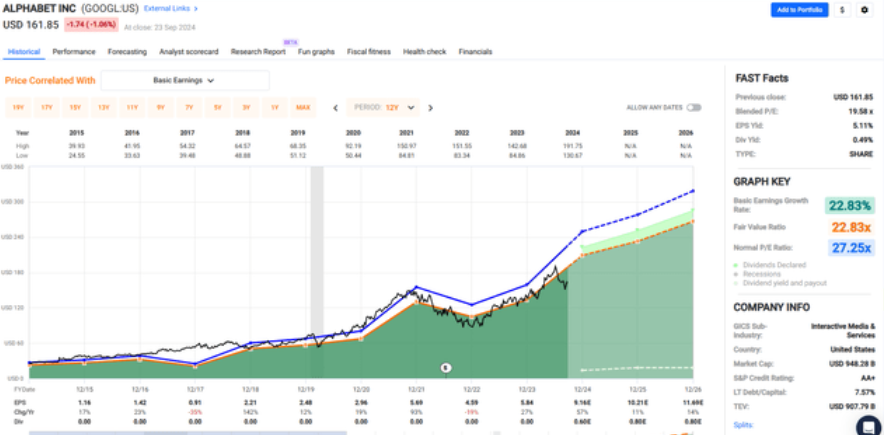Click Add to Portfolio button

point(799,10)
